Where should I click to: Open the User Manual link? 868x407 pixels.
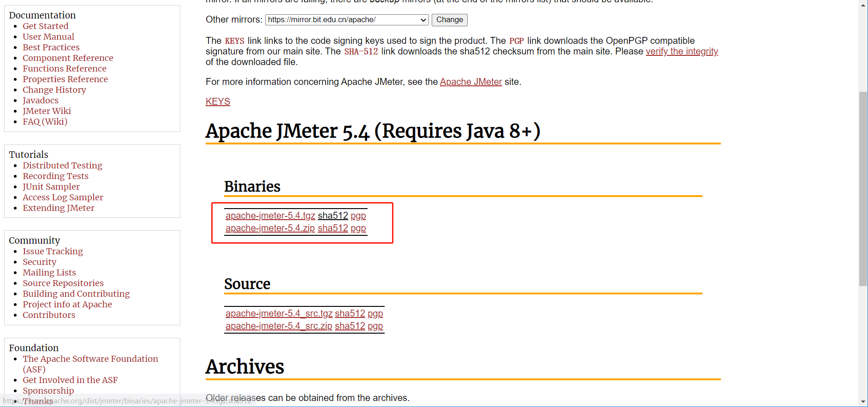[x=48, y=37]
